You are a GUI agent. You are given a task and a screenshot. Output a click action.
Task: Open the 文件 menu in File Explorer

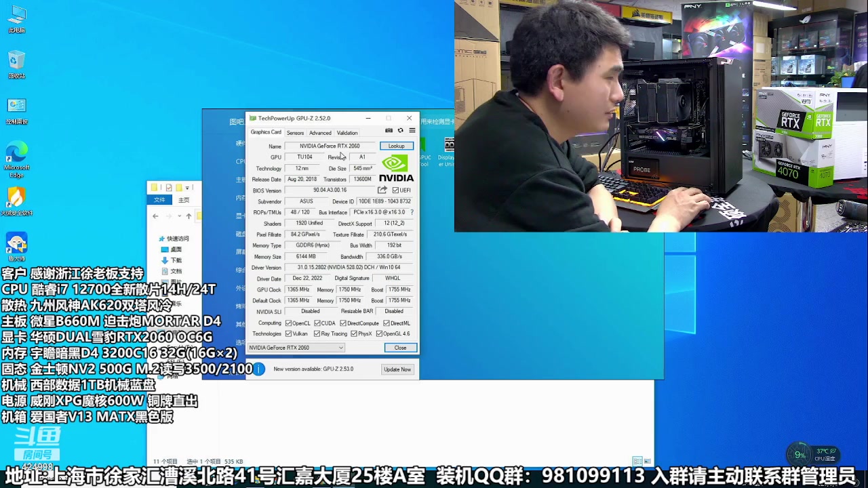pos(159,200)
